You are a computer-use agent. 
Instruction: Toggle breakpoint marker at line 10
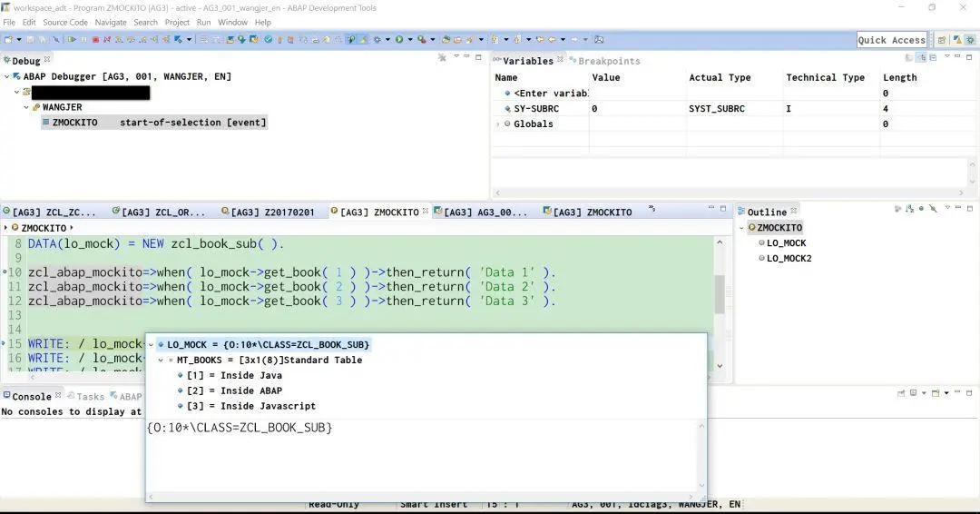click(5, 272)
